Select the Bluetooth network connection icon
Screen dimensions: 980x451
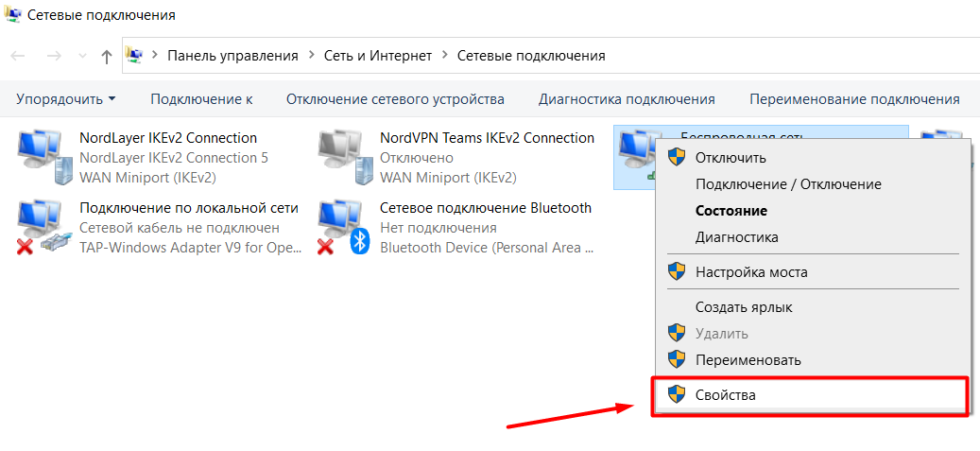pos(344,228)
